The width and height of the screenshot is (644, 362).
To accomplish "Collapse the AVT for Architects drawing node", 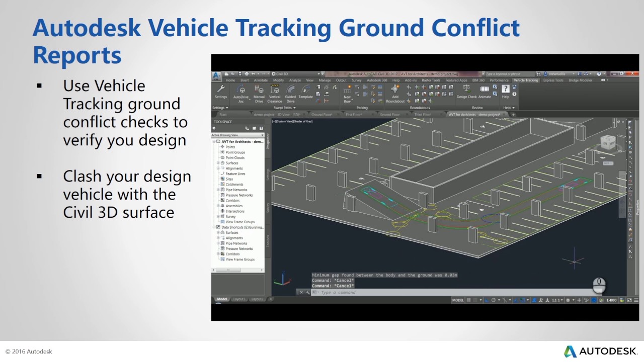I will (x=214, y=142).
